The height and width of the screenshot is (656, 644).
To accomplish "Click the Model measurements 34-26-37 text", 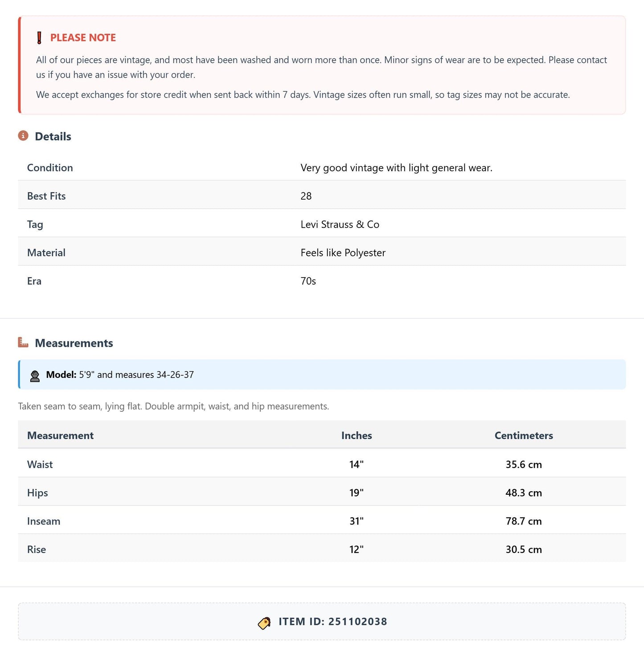I will (x=175, y=375).
